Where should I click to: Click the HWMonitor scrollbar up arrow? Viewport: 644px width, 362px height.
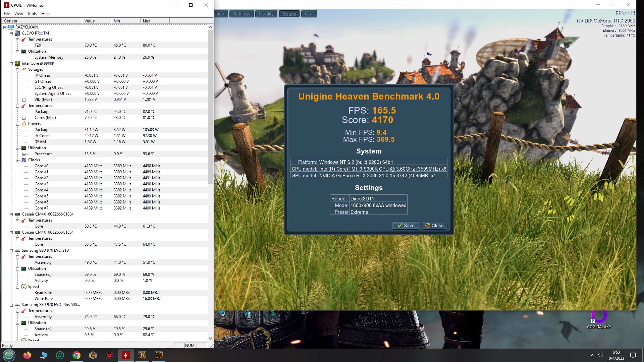(210, 27)
